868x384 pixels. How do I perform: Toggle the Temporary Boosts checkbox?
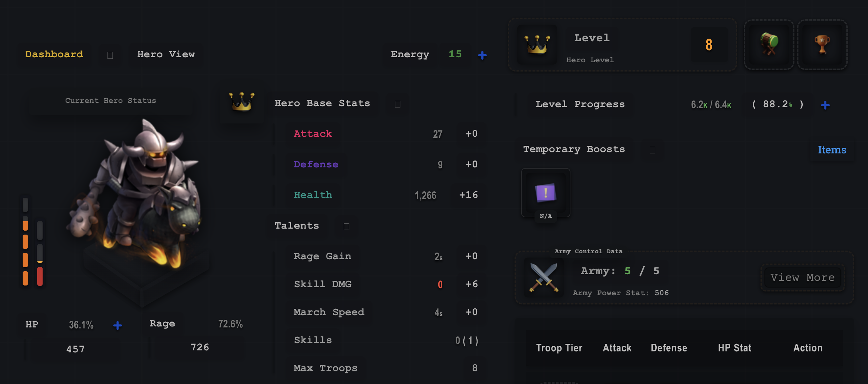[652, 150]
